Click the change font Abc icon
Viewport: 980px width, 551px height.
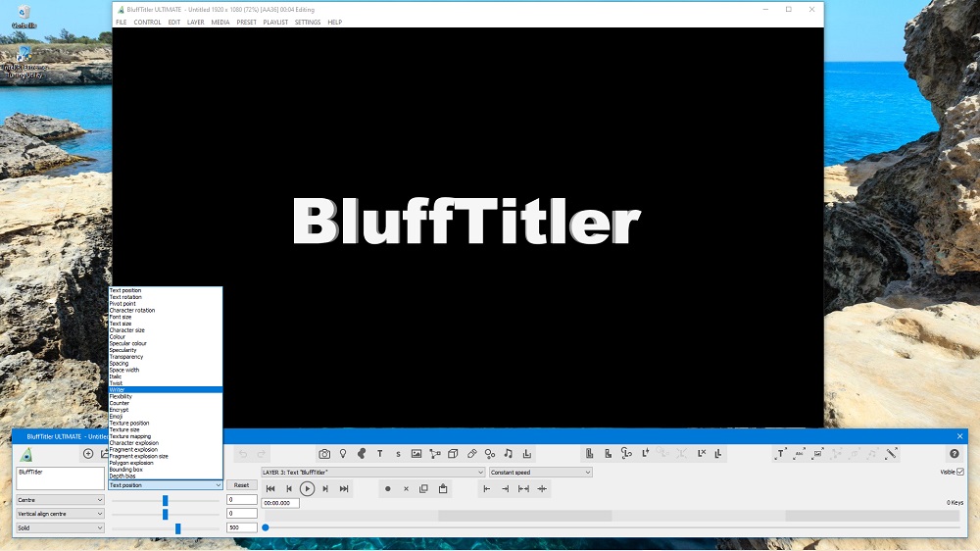tap(799, 454)
